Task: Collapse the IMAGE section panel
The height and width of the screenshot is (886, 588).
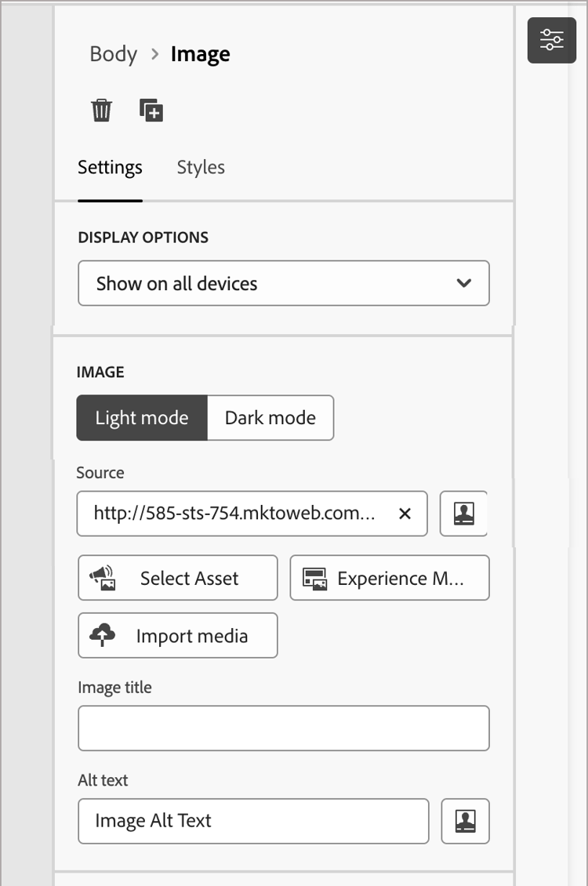Action: [x=100, y=372]
